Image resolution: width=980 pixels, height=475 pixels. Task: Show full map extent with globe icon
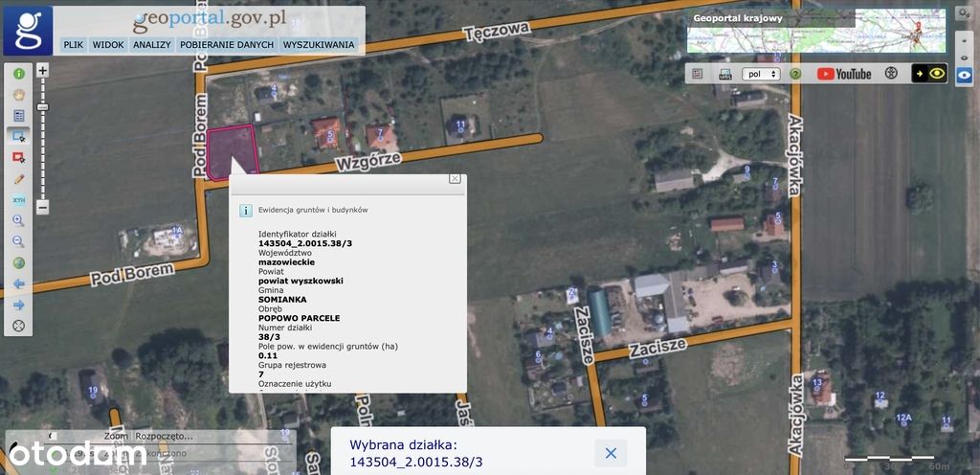tap(19, 262)
